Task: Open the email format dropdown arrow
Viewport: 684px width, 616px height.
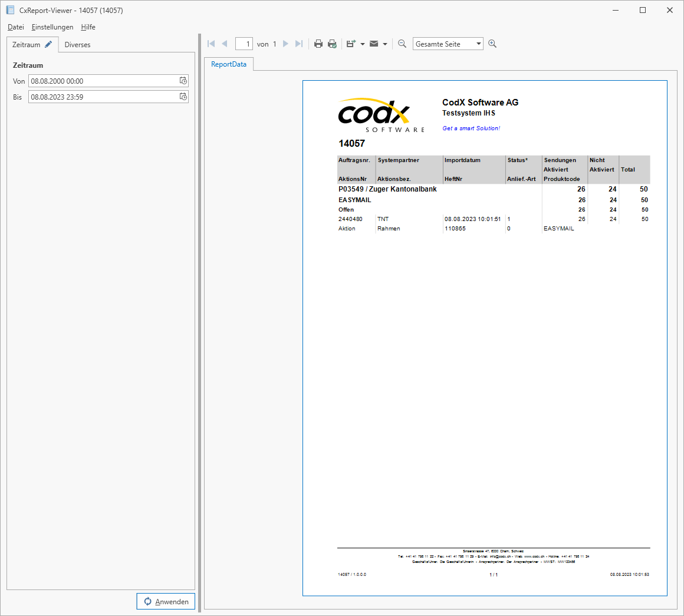Action: 385,43
